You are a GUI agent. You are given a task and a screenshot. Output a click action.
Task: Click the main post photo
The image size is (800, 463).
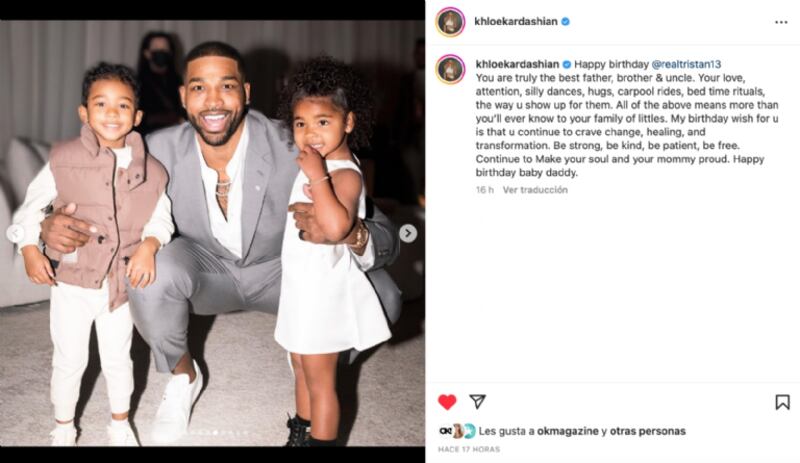point(212,233)
